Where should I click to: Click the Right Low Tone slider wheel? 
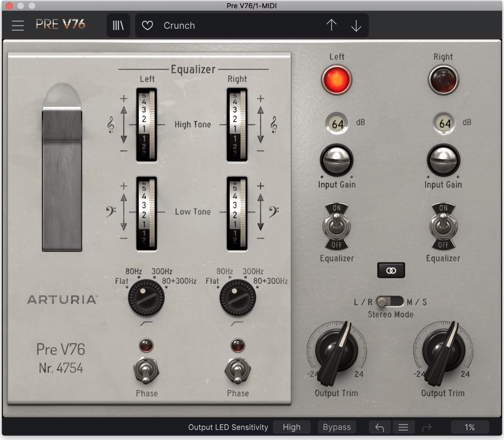237,214
